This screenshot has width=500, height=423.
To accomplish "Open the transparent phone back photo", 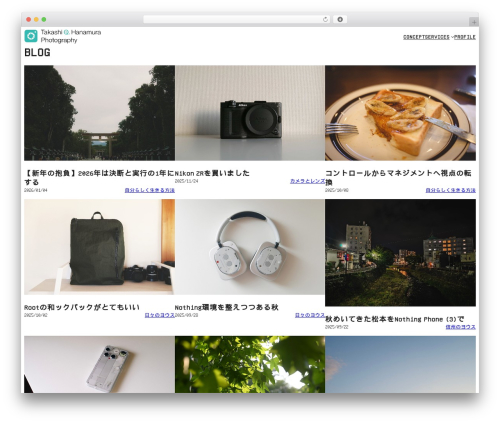I will [x=99, y=364].
